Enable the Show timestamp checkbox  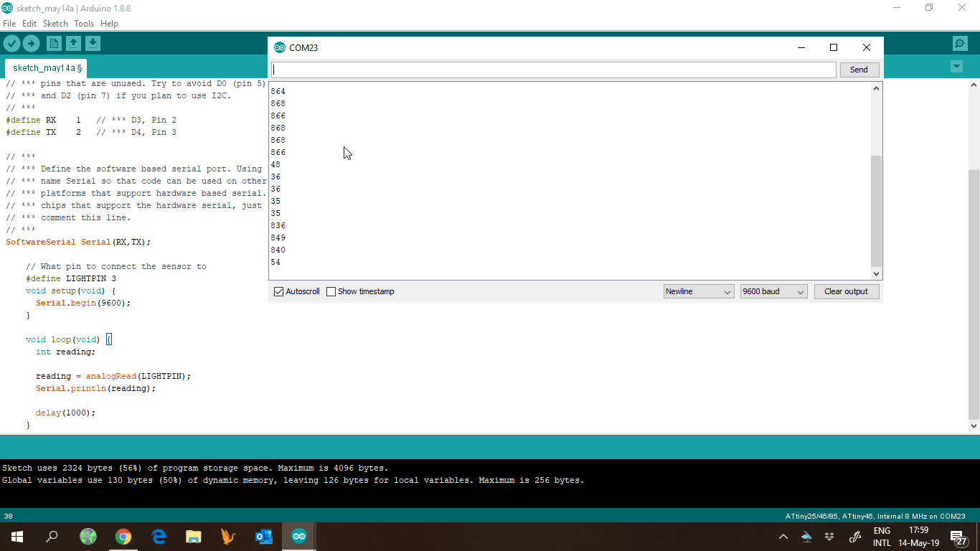click(x=331, y=291)
